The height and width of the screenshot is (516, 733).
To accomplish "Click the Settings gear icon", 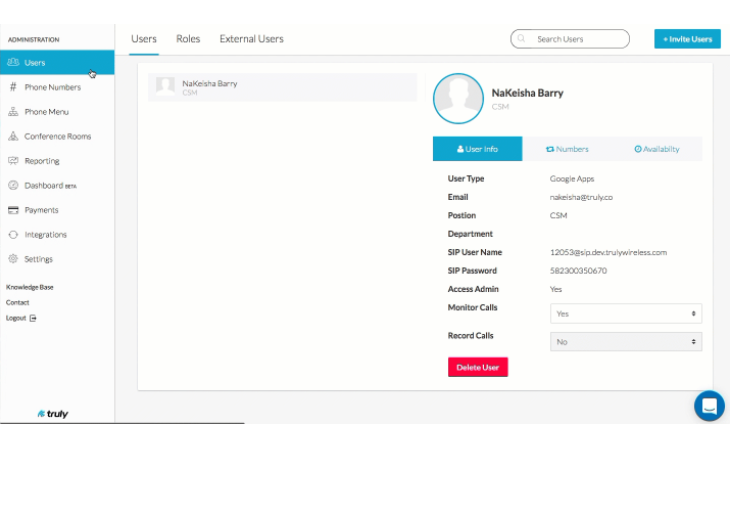I will point(13,258).
